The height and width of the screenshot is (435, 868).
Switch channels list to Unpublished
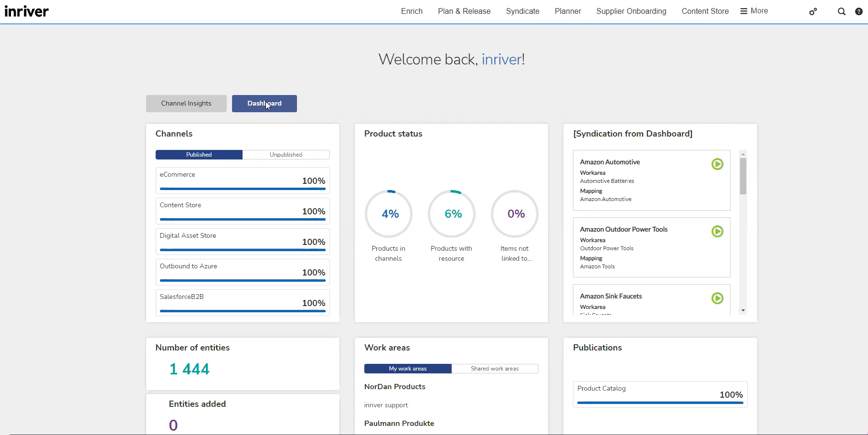(x=286, y=155)
